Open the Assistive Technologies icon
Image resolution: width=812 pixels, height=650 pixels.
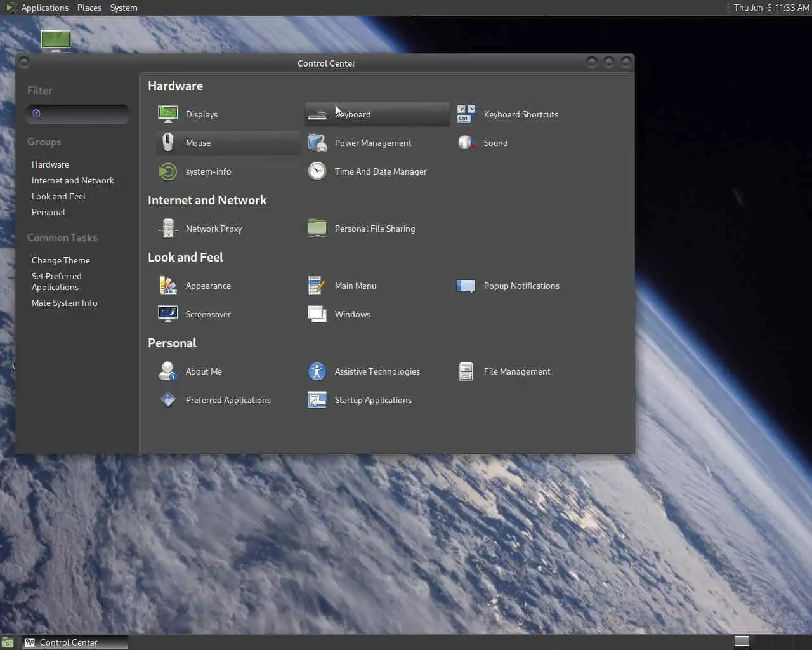pos(317,371)
